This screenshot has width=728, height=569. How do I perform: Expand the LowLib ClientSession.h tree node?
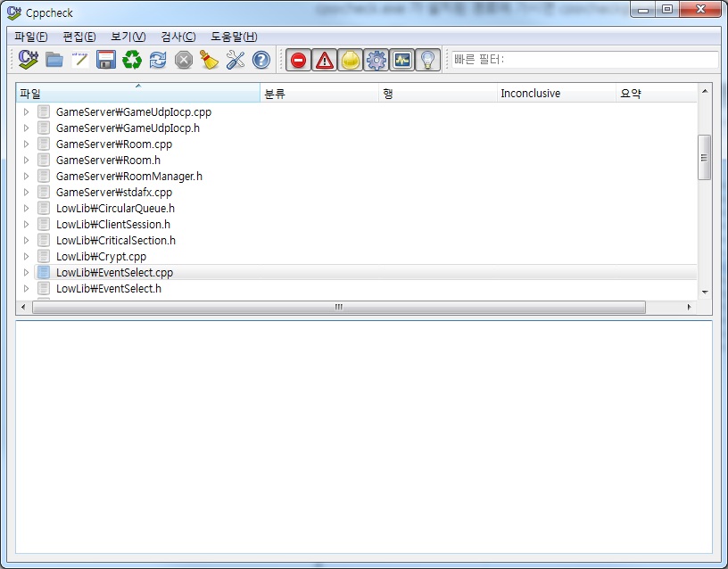coord(27,224)
